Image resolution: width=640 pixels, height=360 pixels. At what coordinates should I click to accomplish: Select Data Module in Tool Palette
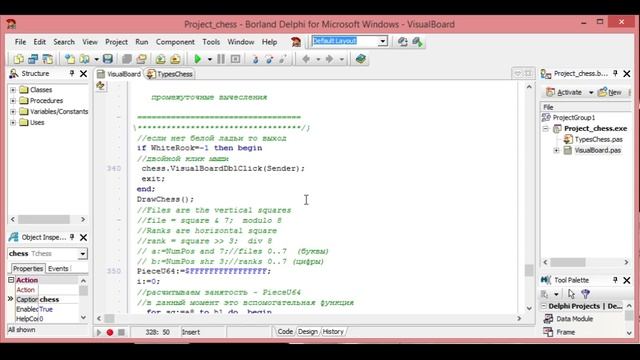point(574,319)
